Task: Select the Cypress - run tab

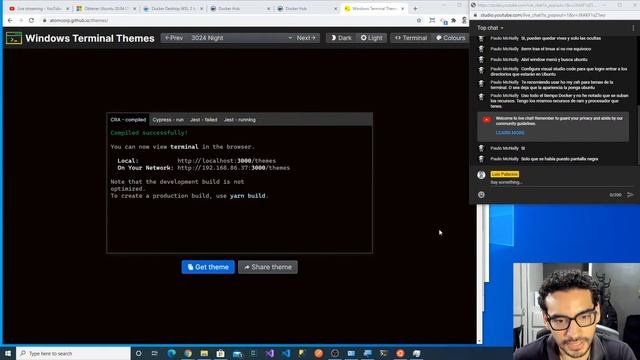Action: coord(168,120)
